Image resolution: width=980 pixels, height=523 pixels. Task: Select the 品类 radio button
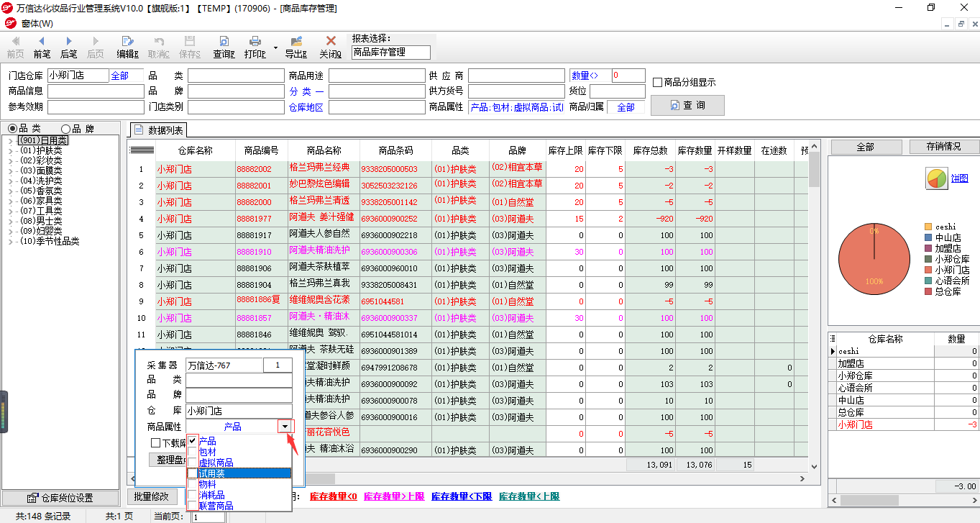[x=12, y=129]
